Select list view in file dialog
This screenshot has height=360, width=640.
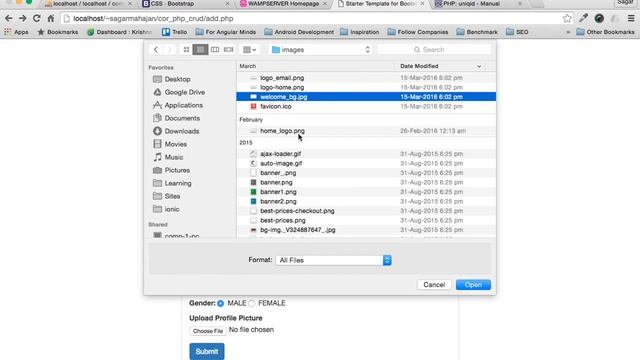200,49
